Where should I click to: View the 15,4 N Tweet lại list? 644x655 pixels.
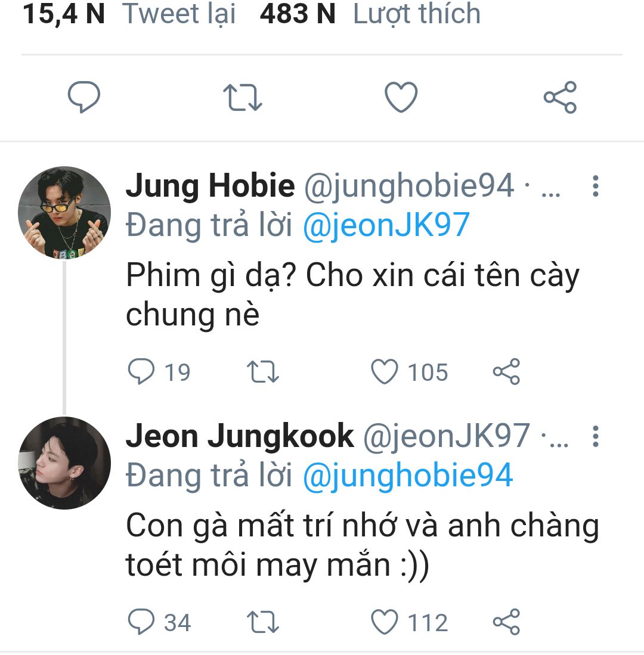[x=129, y=14]
